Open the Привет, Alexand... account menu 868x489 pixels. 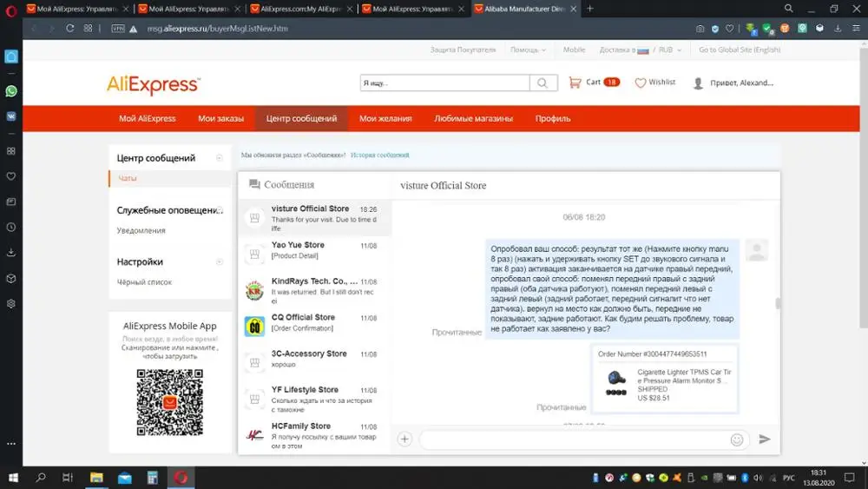click(733, 83)
